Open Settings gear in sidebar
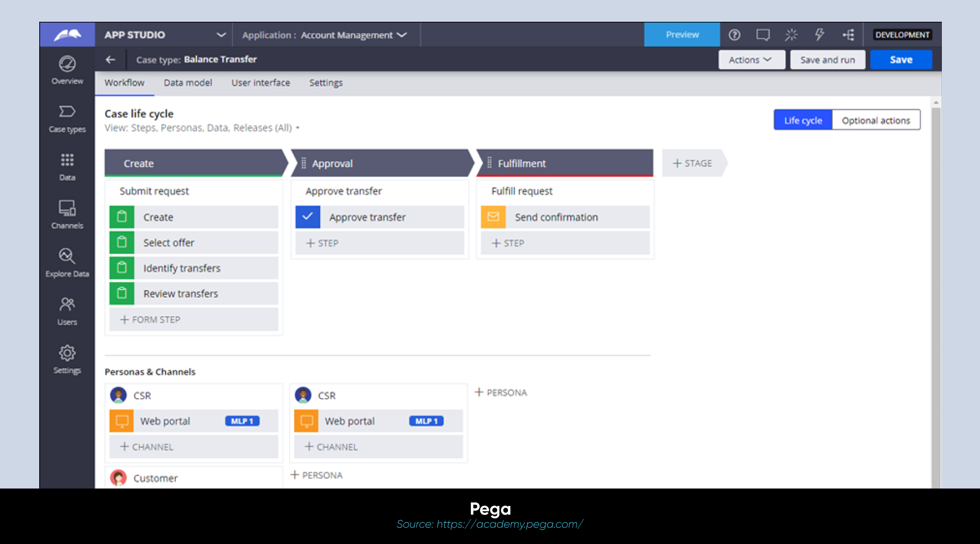 [x=67, y=360]
